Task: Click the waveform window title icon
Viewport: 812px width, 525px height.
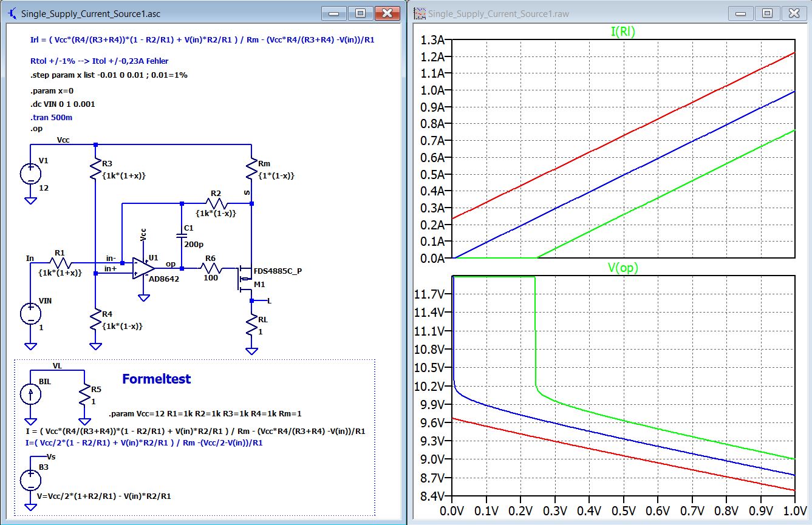Action: [x=419, y=13]
